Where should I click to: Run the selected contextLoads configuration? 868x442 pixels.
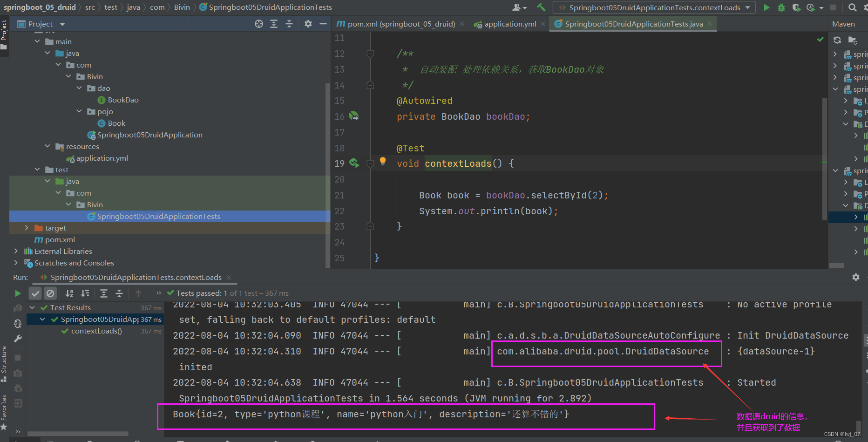point(766,7)
